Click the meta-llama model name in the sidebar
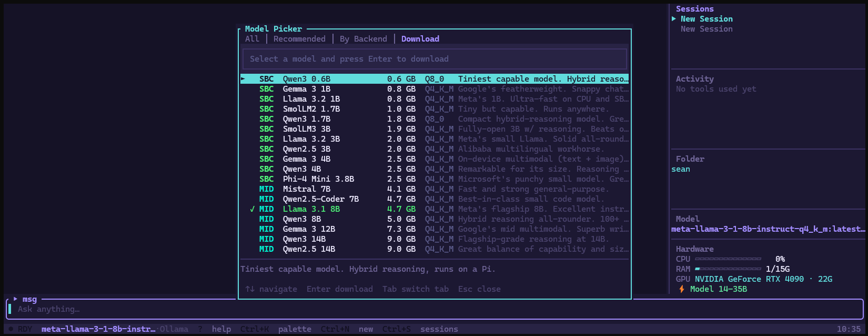 [768, 229]
